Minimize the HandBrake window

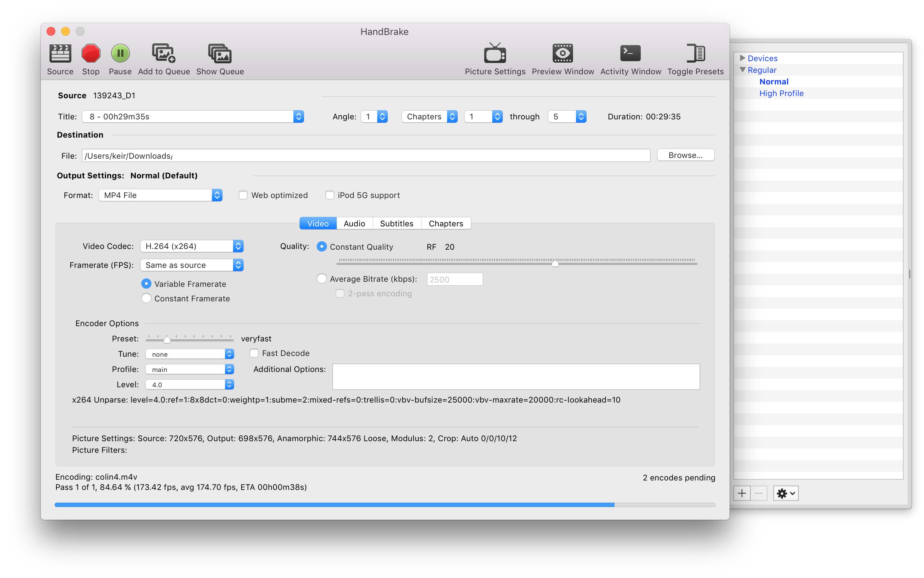66,31
